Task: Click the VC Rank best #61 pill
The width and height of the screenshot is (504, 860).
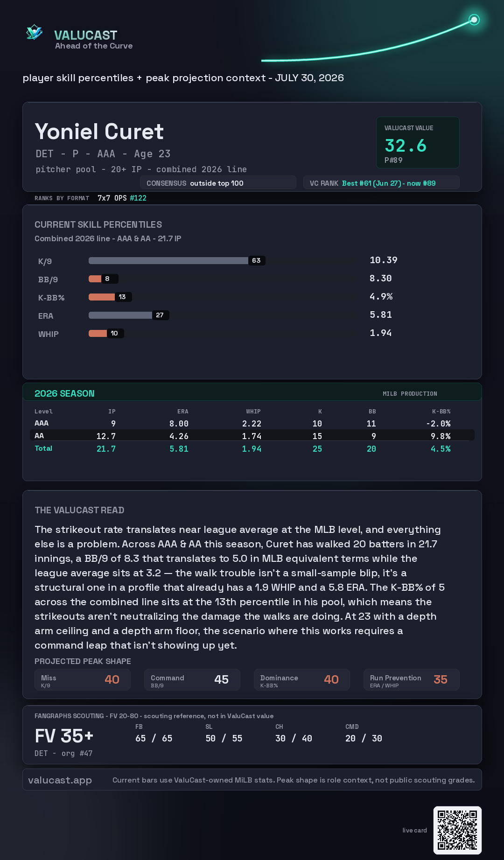Action: 381,183
